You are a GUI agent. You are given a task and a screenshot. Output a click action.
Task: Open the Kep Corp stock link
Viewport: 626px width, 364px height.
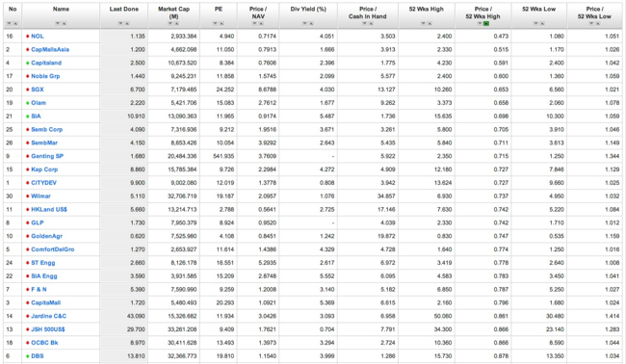pyautogui.click(x=44, y=169)
